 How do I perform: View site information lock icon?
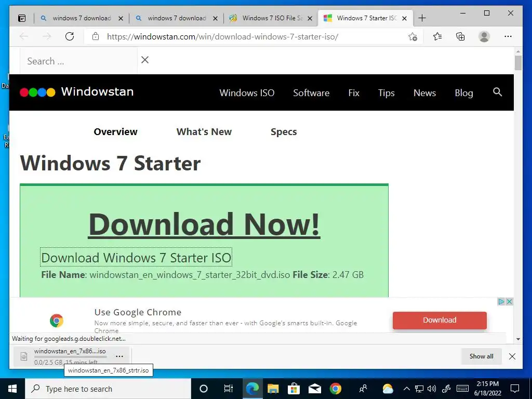click(x=96, y=37)
